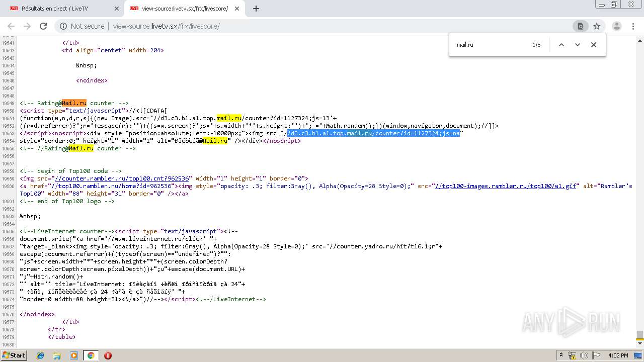Go forward to next page
644x362 pixels.
point(27,26)
